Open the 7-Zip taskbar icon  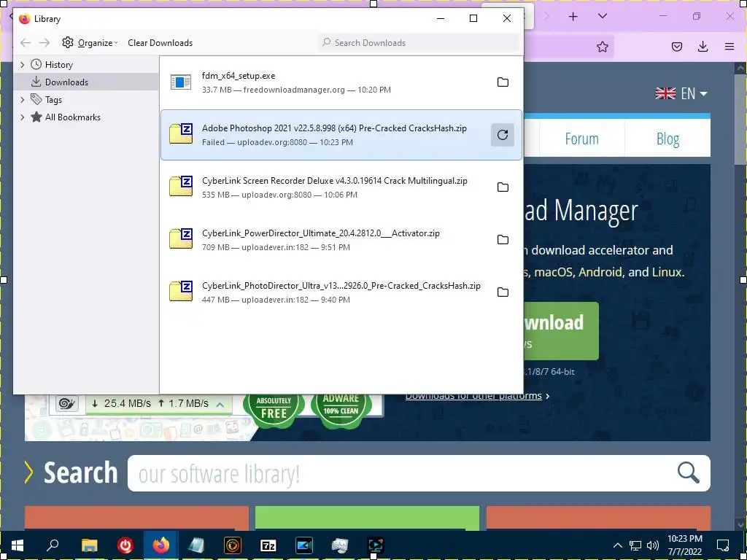[268, 545]
